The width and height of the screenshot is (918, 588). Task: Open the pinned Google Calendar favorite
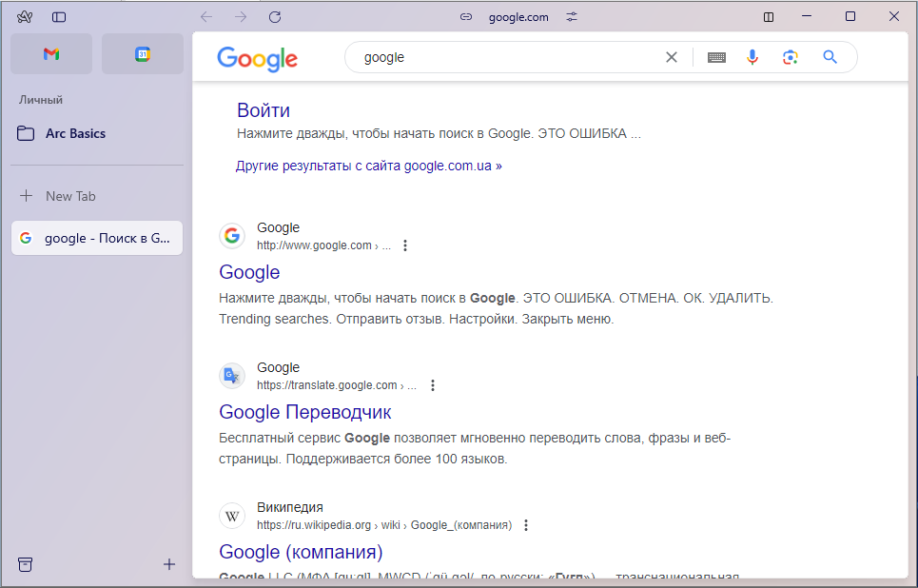[143, 54]
